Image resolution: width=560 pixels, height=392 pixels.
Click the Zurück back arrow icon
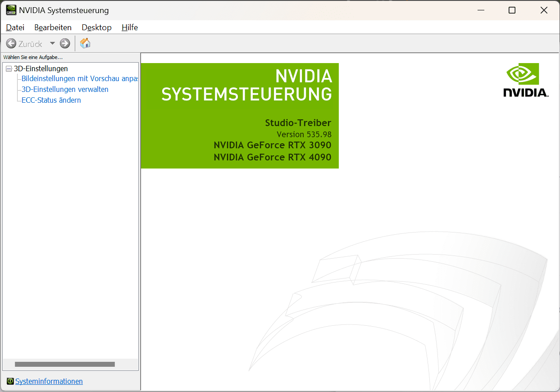pyautogui.click(x=11, y=44)
